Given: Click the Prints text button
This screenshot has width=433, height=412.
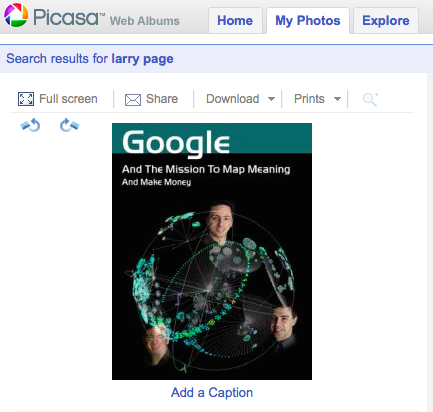Looking at the screenshot, I should click(309, 99).
